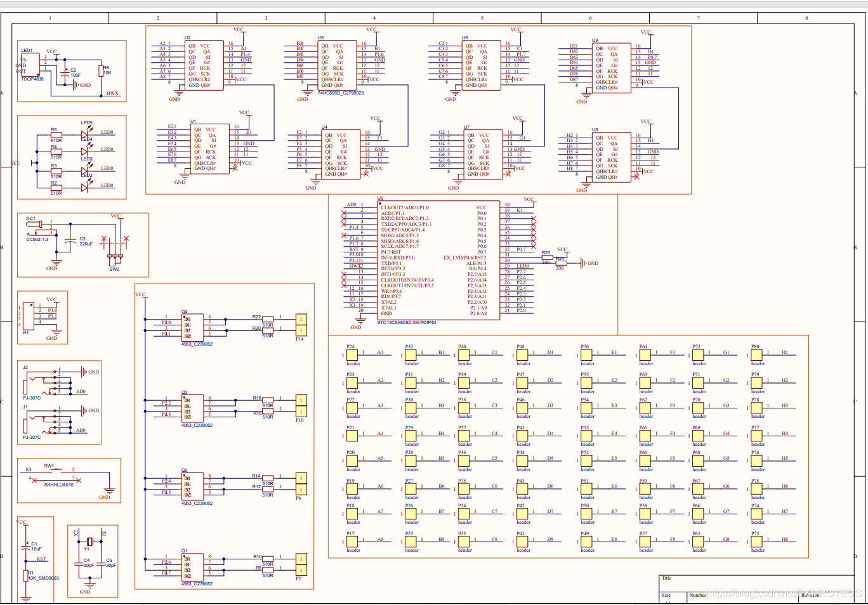This screenshot has height=605, width=868.
Task: Select resistor R22 510R symbol
Action: click(268, 318)
